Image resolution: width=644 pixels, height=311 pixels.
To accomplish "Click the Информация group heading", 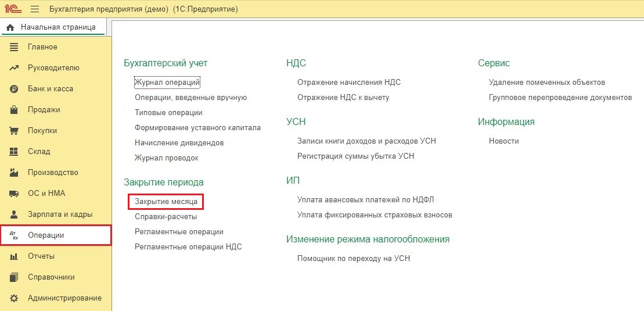I will (x=506, y=121).
